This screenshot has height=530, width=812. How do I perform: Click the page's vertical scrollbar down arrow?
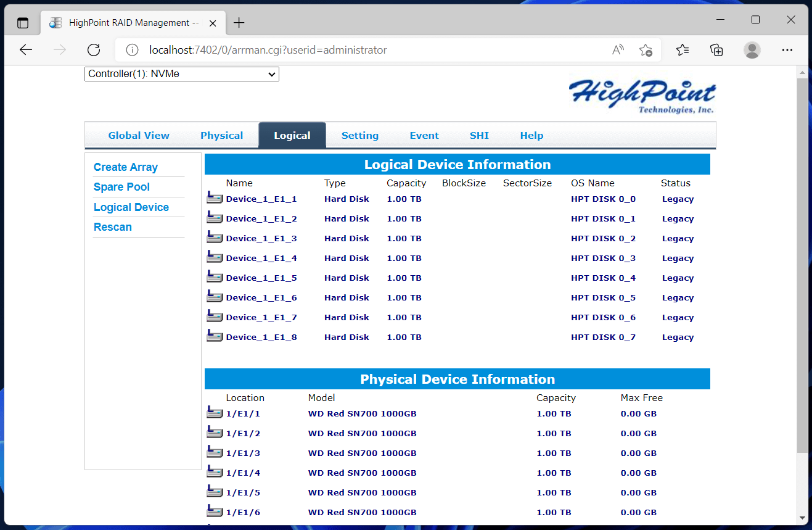[x=802, y=518]
